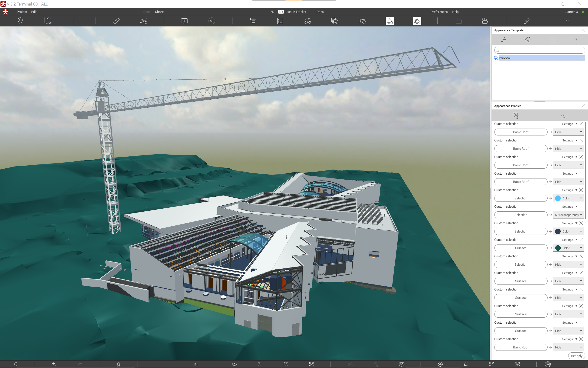Open the Edit menu
The width and height of the screenshot is (588, 368).
click(34, 12)
